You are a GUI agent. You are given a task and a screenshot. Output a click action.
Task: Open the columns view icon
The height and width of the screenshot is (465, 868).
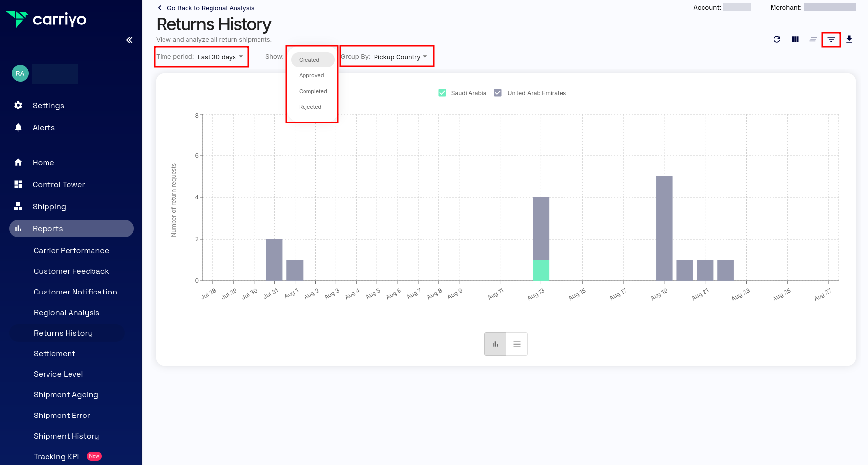coord(795,39)
